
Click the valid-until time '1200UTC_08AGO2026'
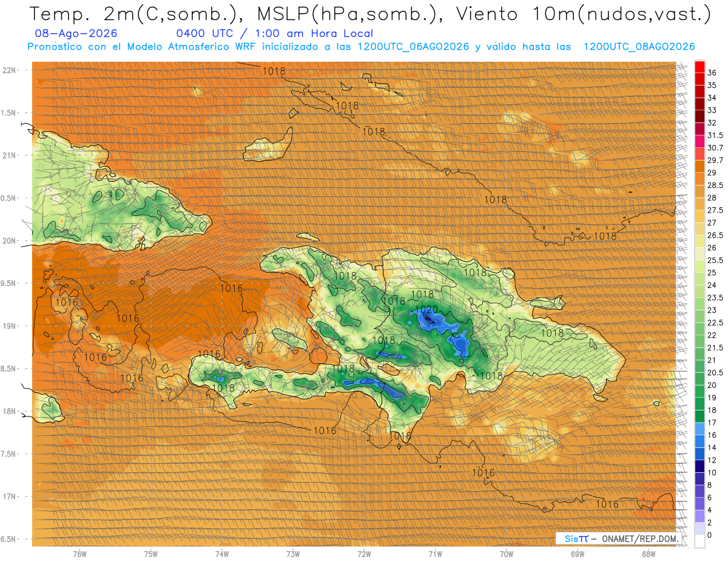click(x=639, y=47)
